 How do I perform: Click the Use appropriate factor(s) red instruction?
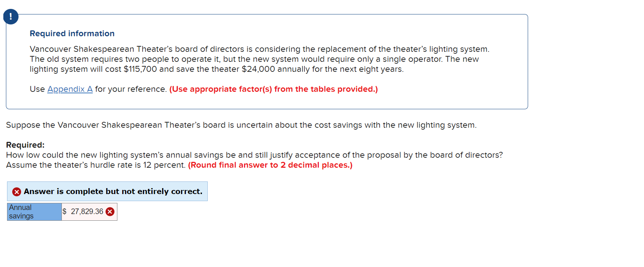[x=273, y=89]
